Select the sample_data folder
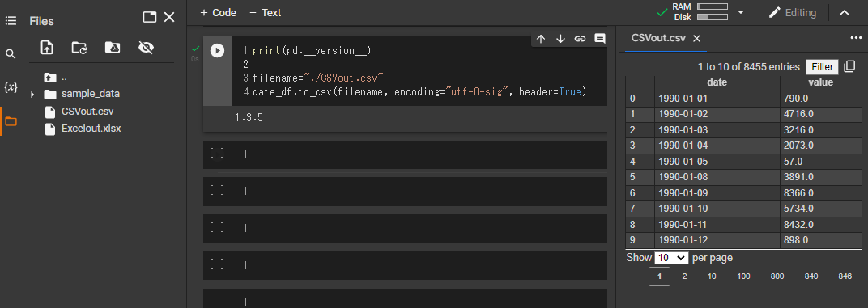 tap(90, 94)
